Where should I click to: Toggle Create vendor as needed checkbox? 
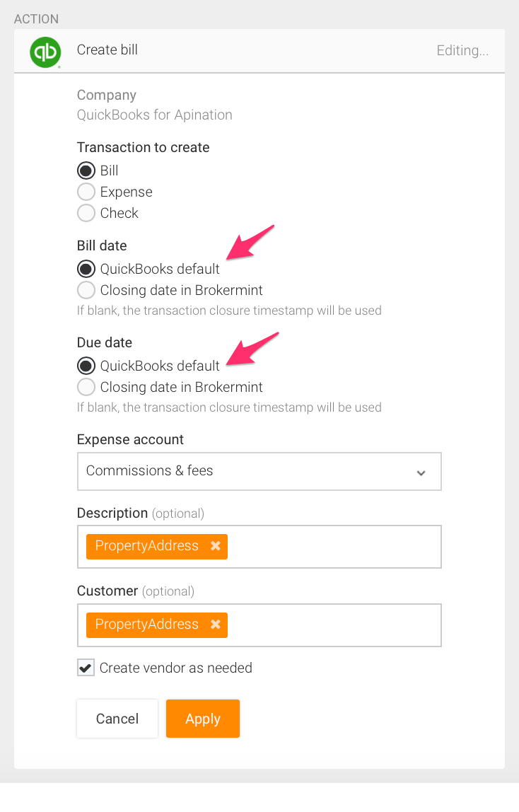coord(86,668)
